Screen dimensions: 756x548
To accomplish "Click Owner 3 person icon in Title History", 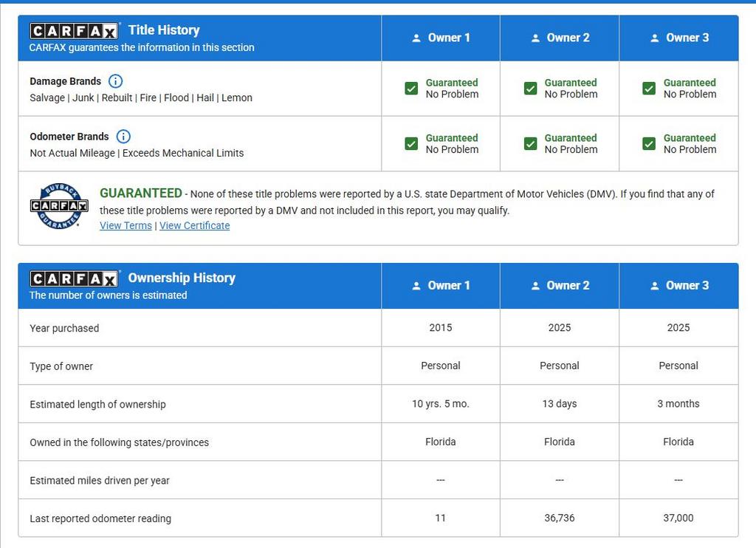I will (654, 38).
